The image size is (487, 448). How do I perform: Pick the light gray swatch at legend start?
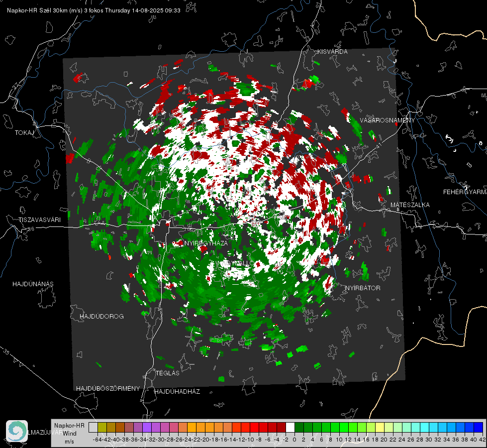pyautogui.click(x=93, y=427)
